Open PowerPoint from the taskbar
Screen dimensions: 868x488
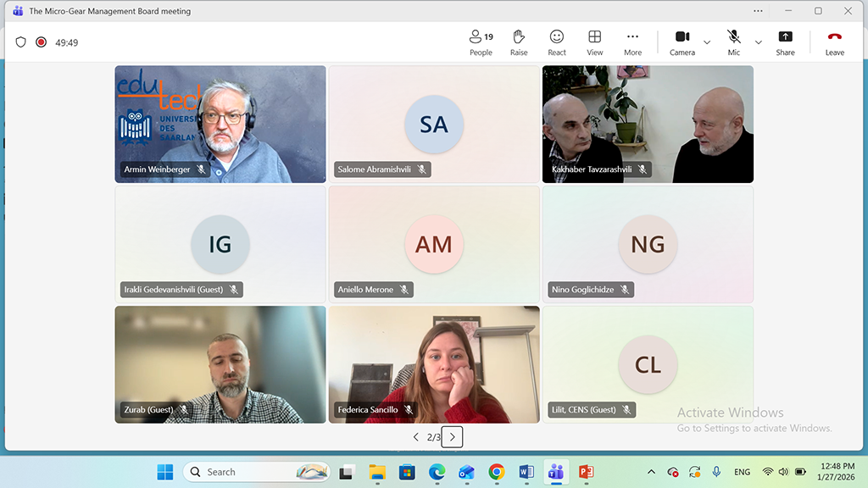click(x=585, y=472)
